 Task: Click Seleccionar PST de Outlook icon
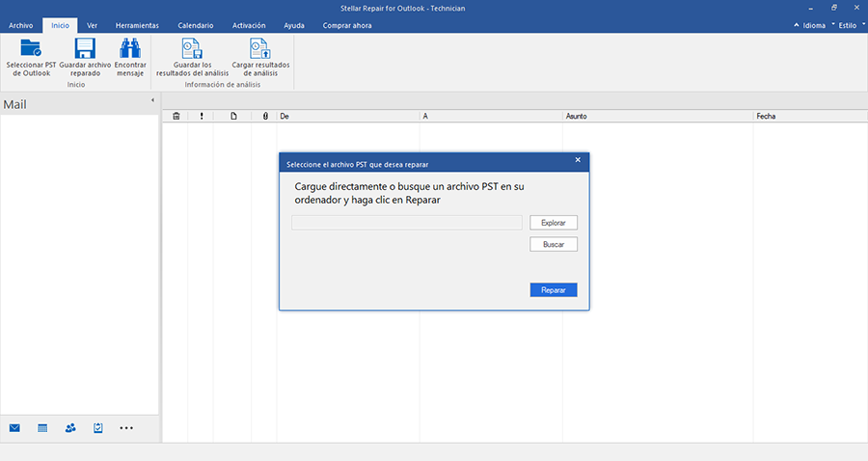point(31,48)
